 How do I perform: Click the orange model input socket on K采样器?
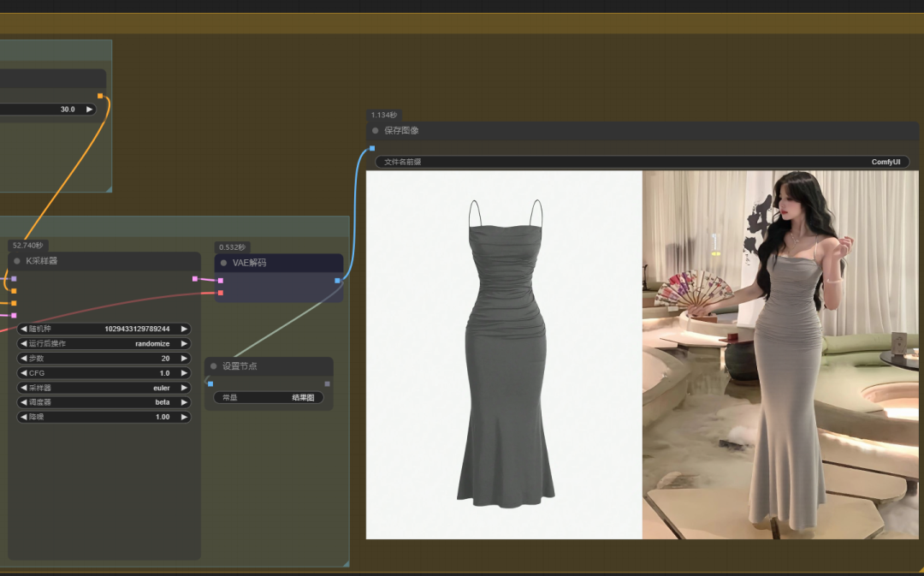click(x=14, y=291)
